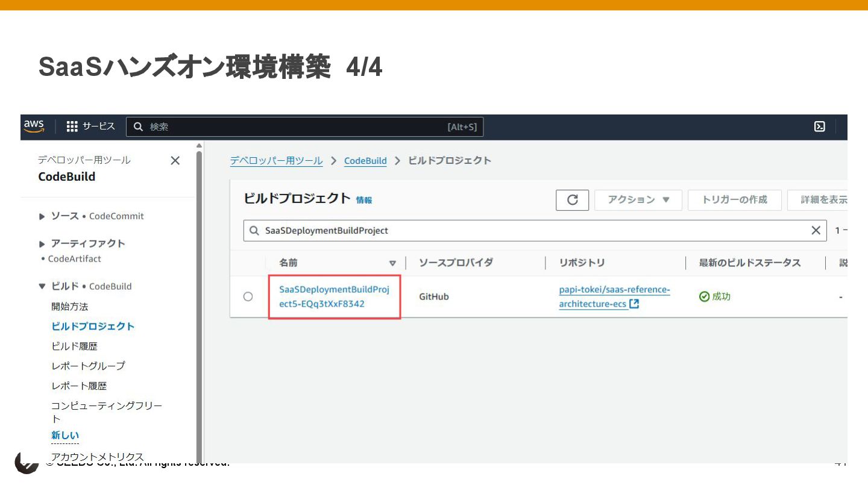
Task: Expand the Source CodeCommit section
Action: (42, 216)
